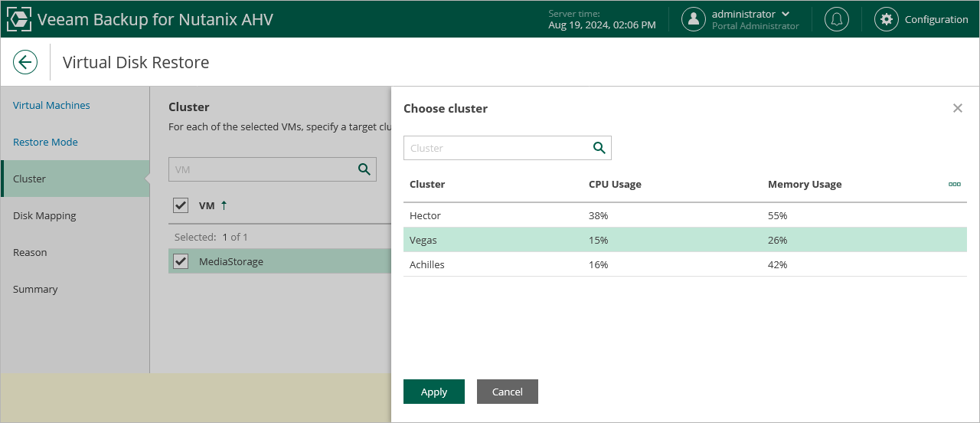Open the notifications bell
The width and height of the screenshot is (980, 423).
point(836,19)
